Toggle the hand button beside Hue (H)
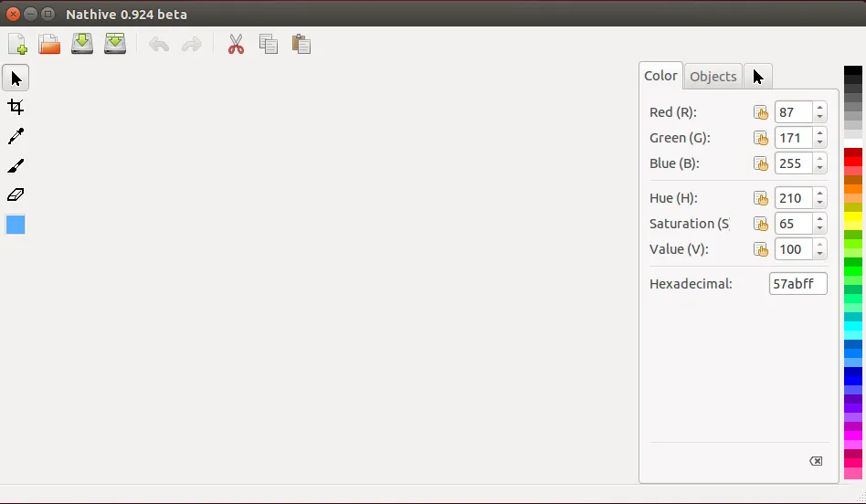 coord(761,198)
